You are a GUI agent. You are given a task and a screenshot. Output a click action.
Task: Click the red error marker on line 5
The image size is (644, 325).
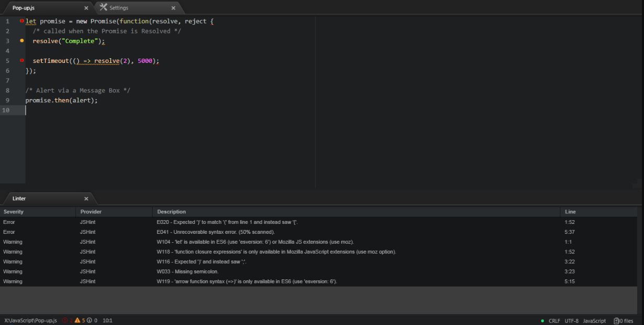(22, 60)
